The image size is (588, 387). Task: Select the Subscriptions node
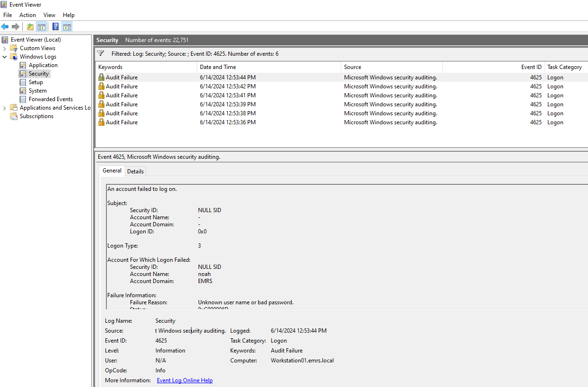(36, 116)
